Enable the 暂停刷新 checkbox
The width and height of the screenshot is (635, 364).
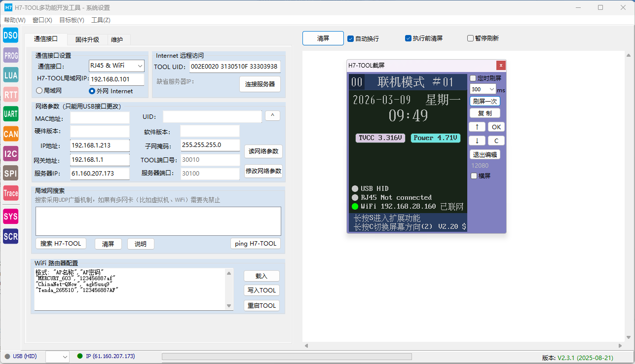(471, 38)
